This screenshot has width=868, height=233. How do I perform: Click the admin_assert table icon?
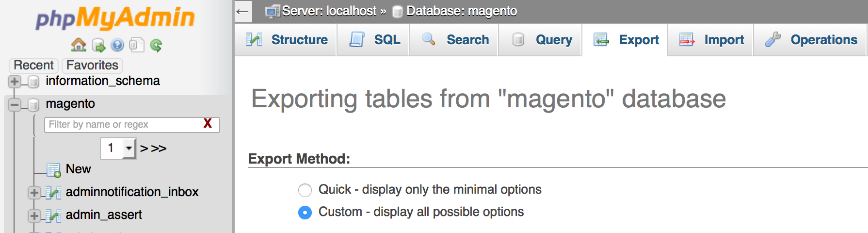click(53, 215)
